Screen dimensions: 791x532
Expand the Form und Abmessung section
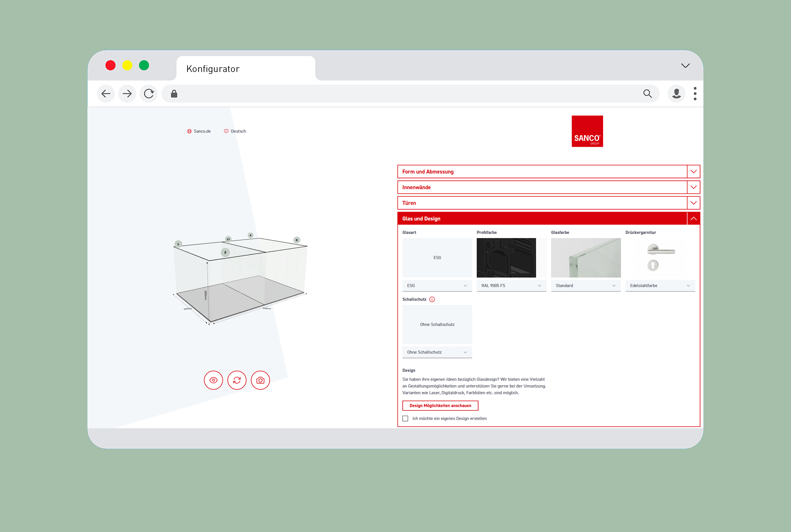[x=549, y=172]
